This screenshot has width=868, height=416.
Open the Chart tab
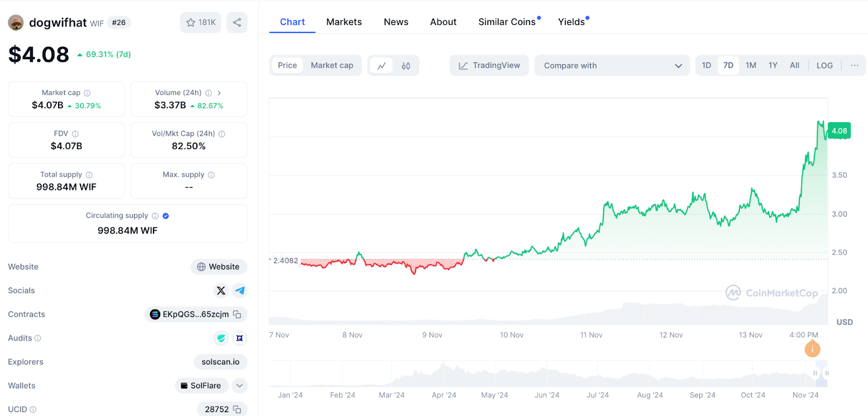(292, 22)
